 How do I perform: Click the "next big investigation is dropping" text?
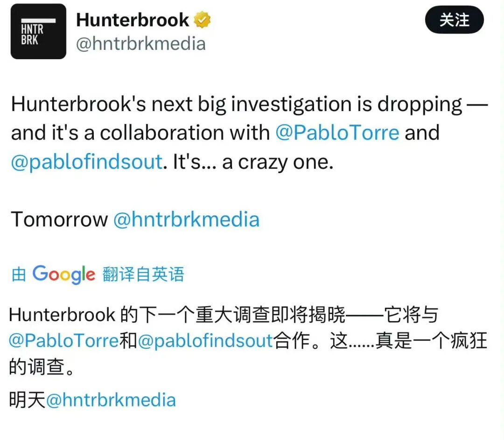pos(307,104)
